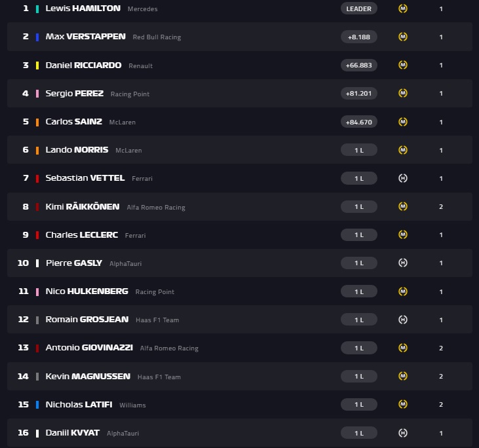Click hard tyre icon in Gasly's row
479x448 pixels.
pos(403,263)
